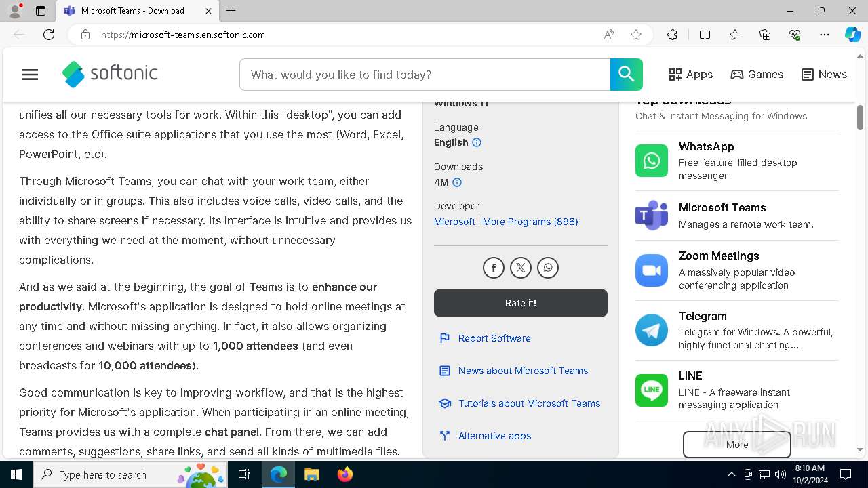Click Read aloud icon in address bar

609,35
